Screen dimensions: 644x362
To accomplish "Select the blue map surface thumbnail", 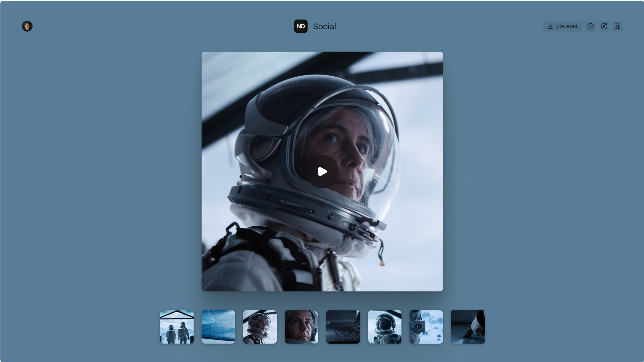I will (x=218, y=327).
